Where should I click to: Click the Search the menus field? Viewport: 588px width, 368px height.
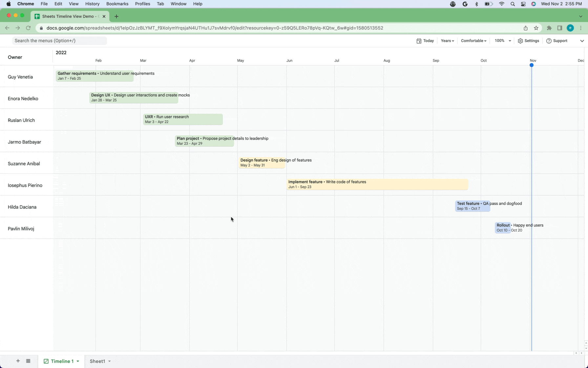[59, 40]
